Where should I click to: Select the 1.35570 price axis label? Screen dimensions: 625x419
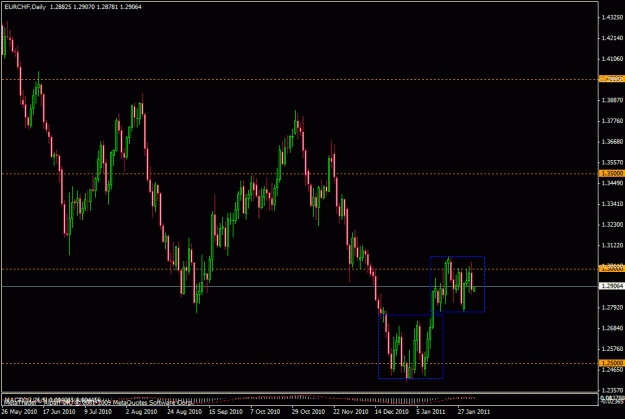pos(612,163)
